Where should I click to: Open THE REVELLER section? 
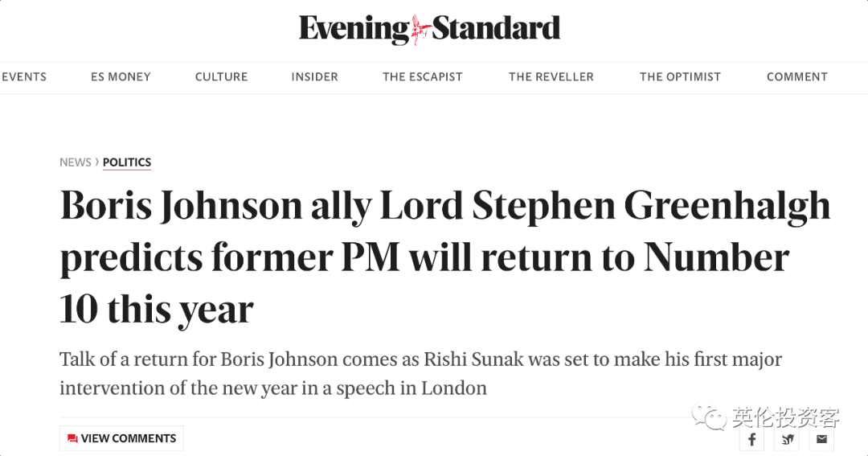pos(551,77)
